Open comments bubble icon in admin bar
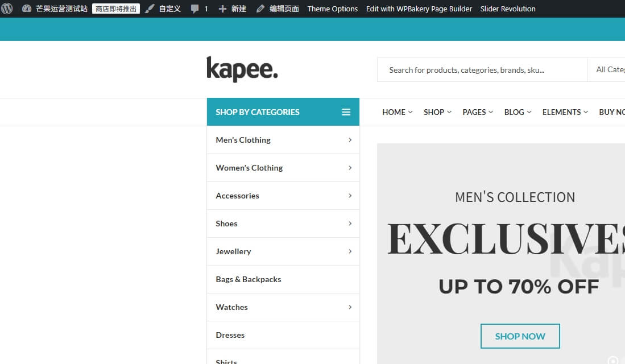The height and width of the screenshot is (364, 625). [x=195, y=9]
